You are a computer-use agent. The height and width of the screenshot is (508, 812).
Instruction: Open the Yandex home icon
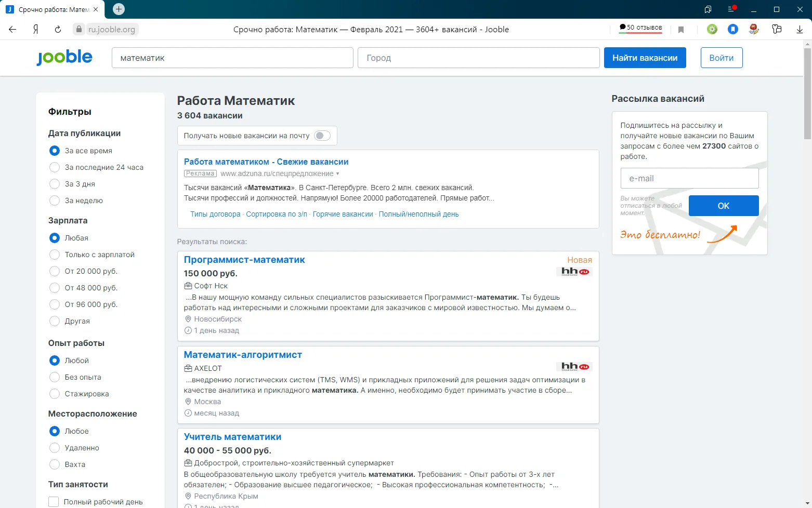(35, 30)
